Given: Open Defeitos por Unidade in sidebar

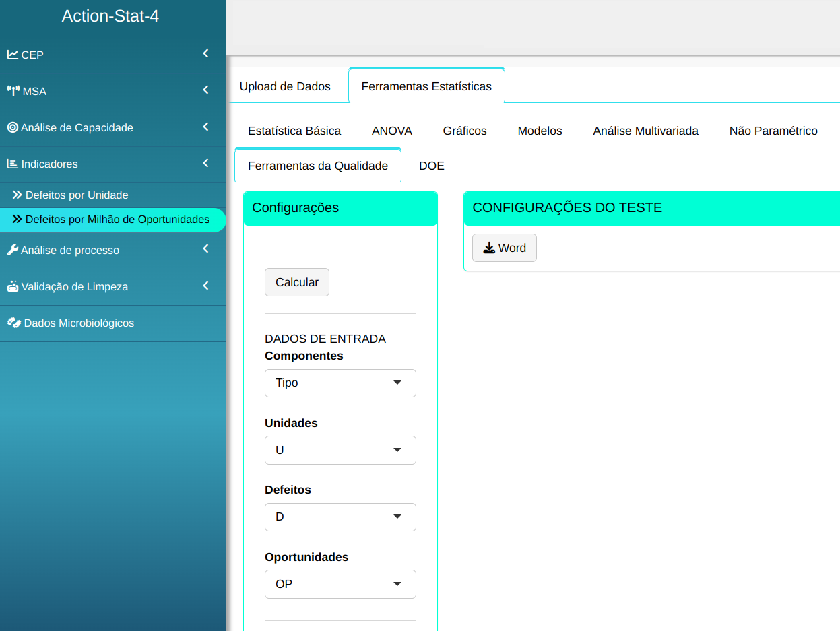Looking at the screenshot, I should tap(77, 195).
